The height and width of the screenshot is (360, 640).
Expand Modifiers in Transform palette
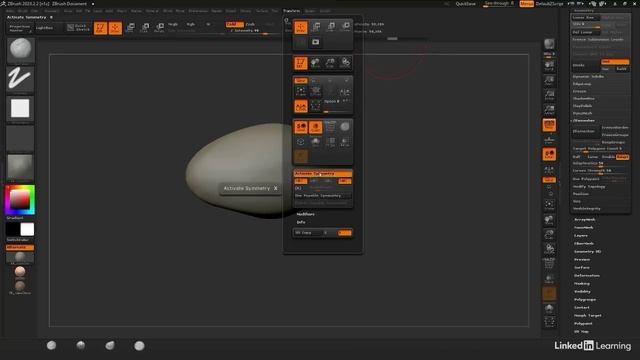pos(305,214)
